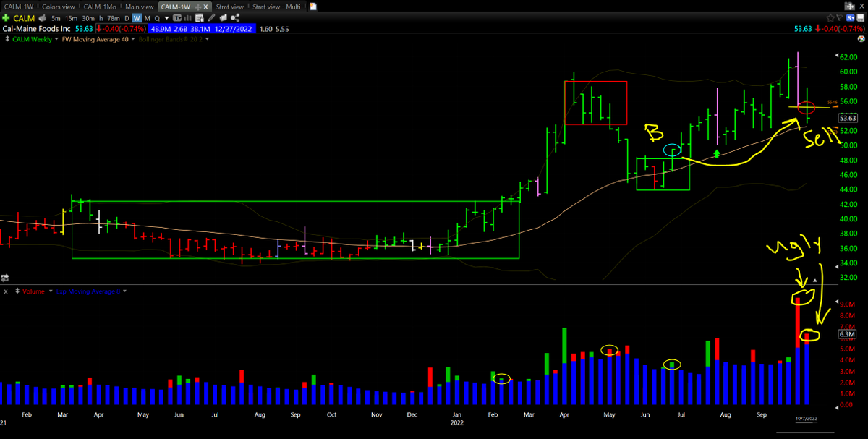Click the save layout disk icon

click(861, 18)
